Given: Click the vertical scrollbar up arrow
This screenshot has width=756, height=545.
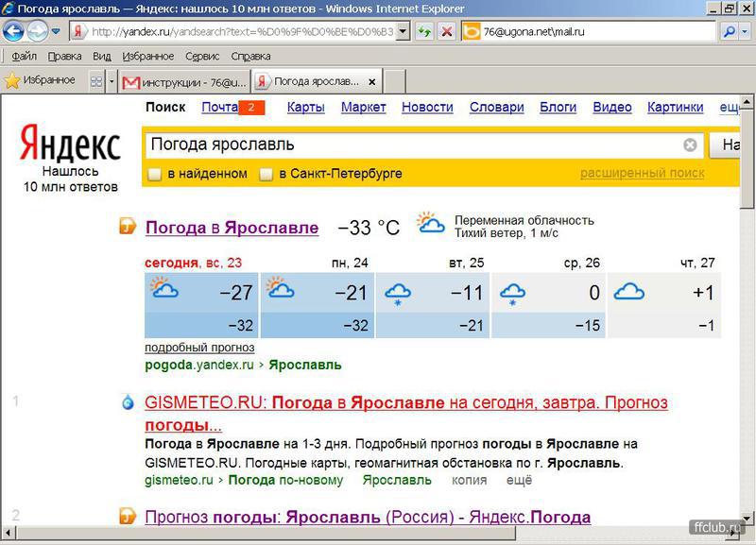Looking at the screenshot, I should pos(747,102).
